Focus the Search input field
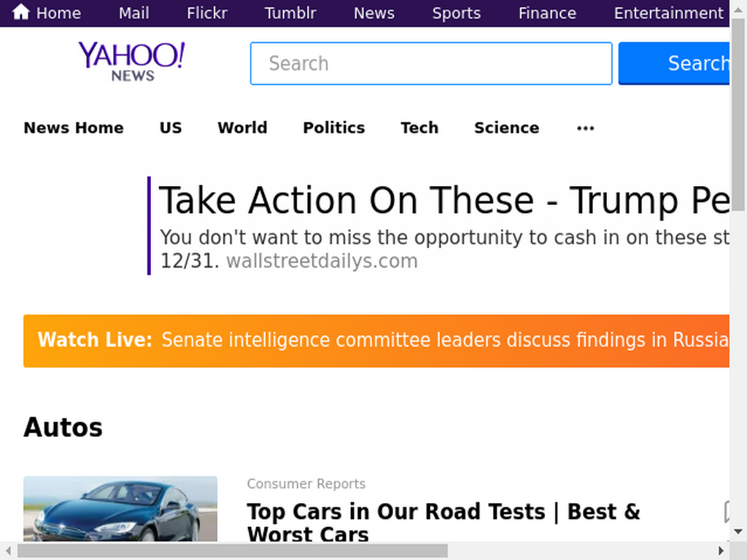747x560 pixels. pyautogui.click(x=431, y=63)
